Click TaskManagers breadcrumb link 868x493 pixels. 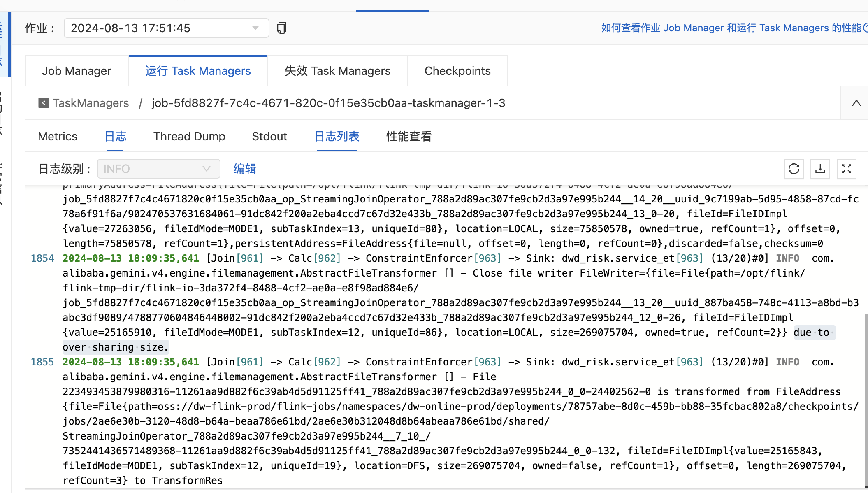tap(91, 103)
